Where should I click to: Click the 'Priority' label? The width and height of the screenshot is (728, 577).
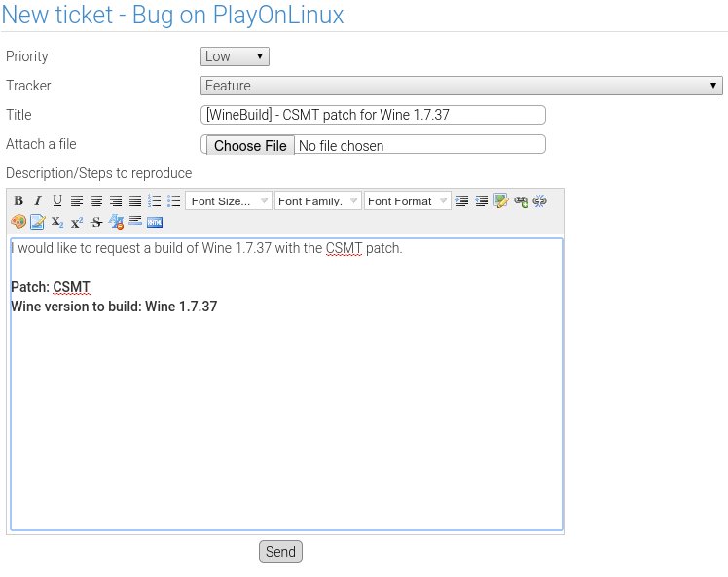pyautogui.click(x=27, y=56)
